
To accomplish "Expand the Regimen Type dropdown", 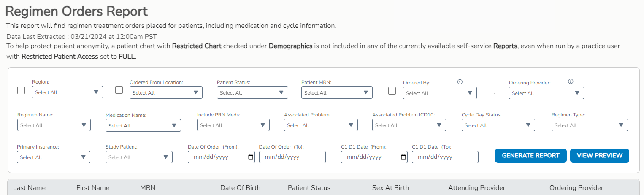I will [590, 125].
